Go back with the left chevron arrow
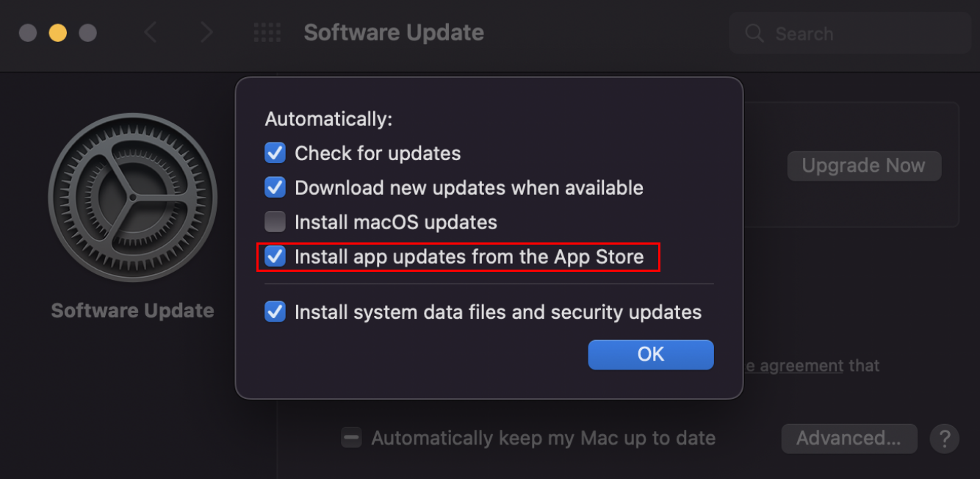This screenshot has height=479, width=980. point(151,33)
